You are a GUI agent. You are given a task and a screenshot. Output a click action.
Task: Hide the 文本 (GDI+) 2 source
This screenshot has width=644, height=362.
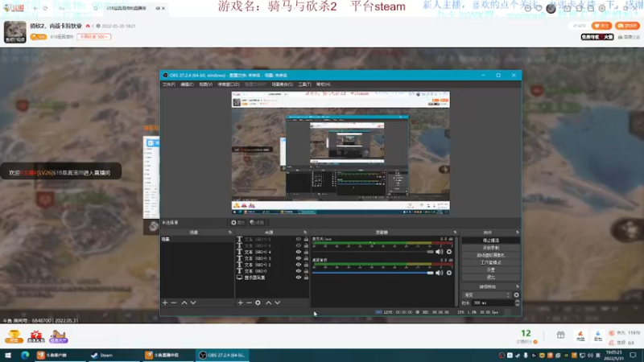coord(299,265)
